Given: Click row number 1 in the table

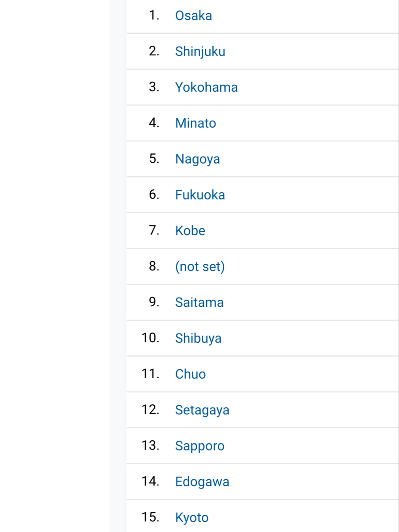Looking at the screenshot, I should point(154,16).
